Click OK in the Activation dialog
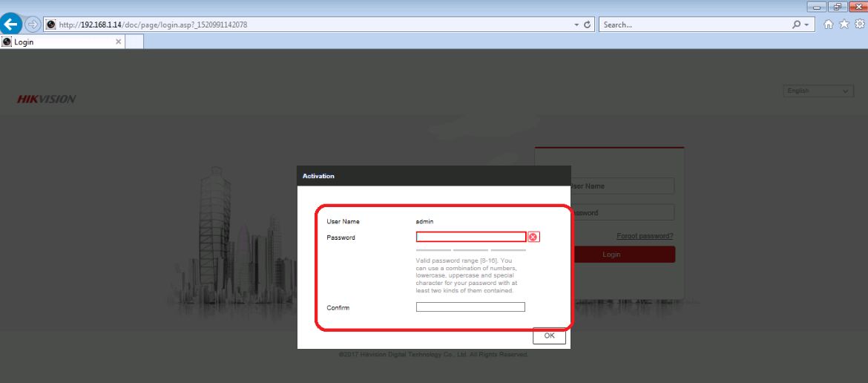Screen dimensions: 868x383 pos(549,335)
